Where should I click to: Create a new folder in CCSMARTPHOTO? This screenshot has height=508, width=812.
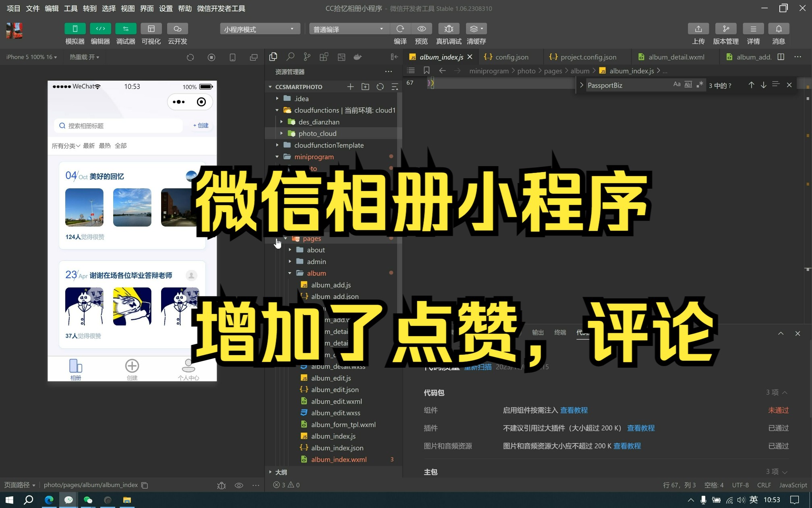[365, 87]
